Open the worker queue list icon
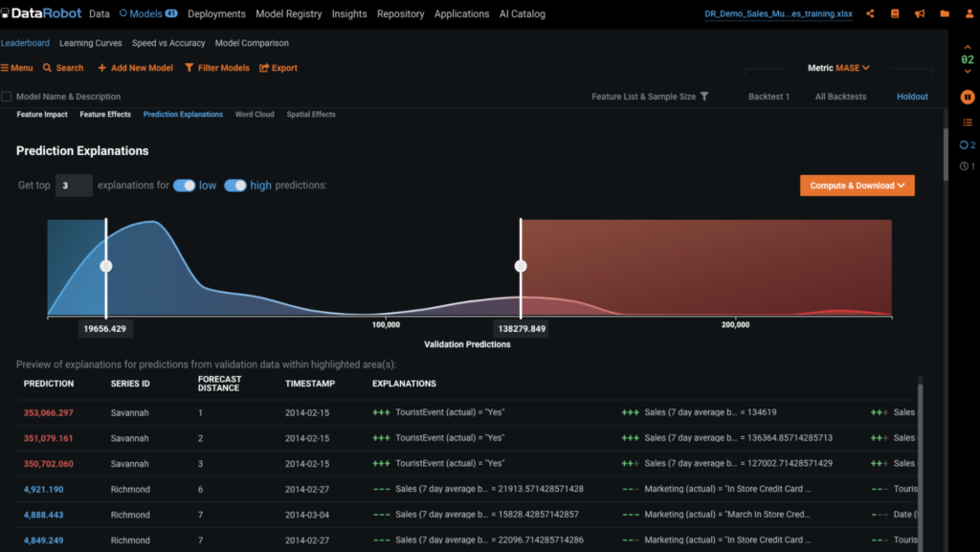The image size is (980, 552). (968, 122)
